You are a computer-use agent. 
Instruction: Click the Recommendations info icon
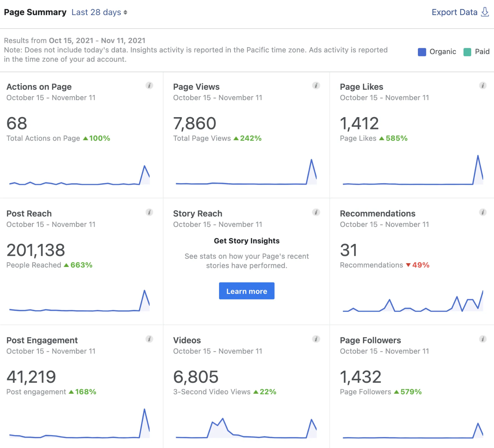(x=483, y=212)
